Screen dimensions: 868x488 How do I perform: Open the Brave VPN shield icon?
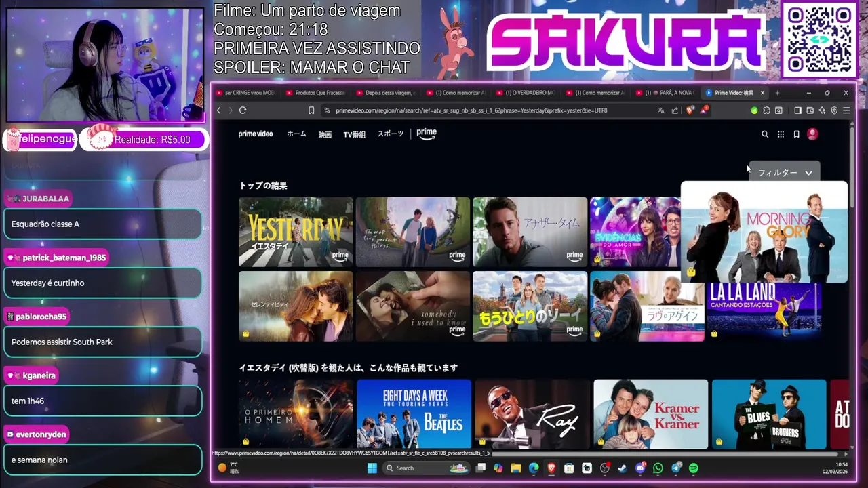(x=834, y=110)
